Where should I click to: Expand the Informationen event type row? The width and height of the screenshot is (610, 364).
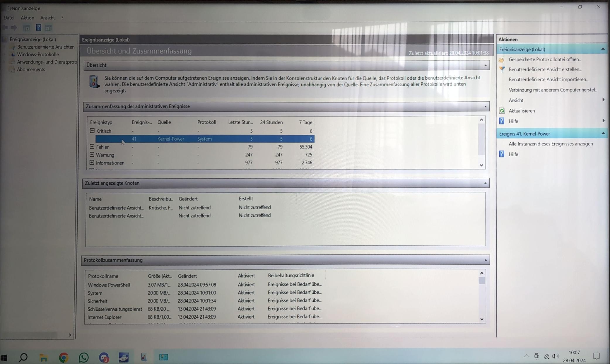point(92,163)
